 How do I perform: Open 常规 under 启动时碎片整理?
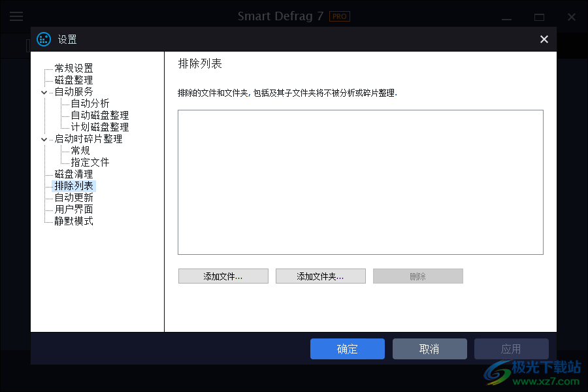pos(80,150)
